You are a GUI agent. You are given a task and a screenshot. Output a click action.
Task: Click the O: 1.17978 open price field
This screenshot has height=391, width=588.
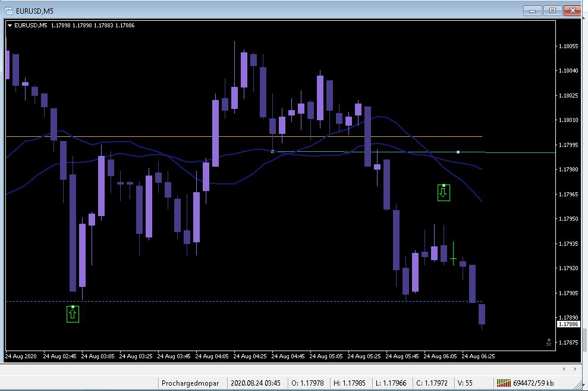[x=307, y=383]
